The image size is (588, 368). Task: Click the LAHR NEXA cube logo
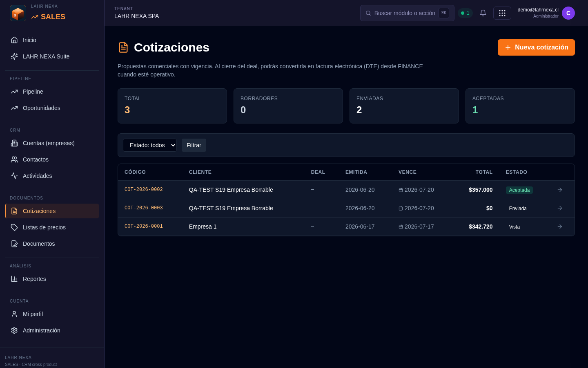point(18,13)
